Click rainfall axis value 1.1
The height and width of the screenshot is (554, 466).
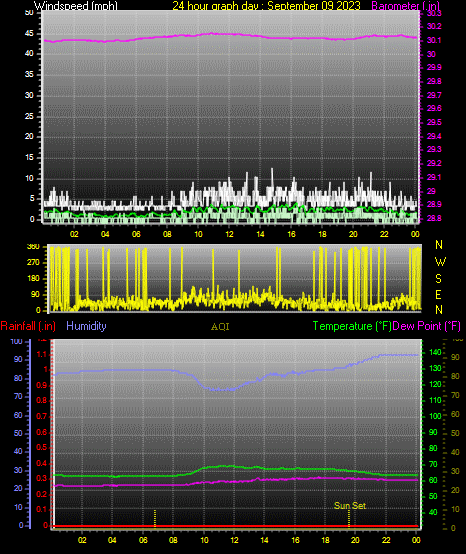[42, 354]
